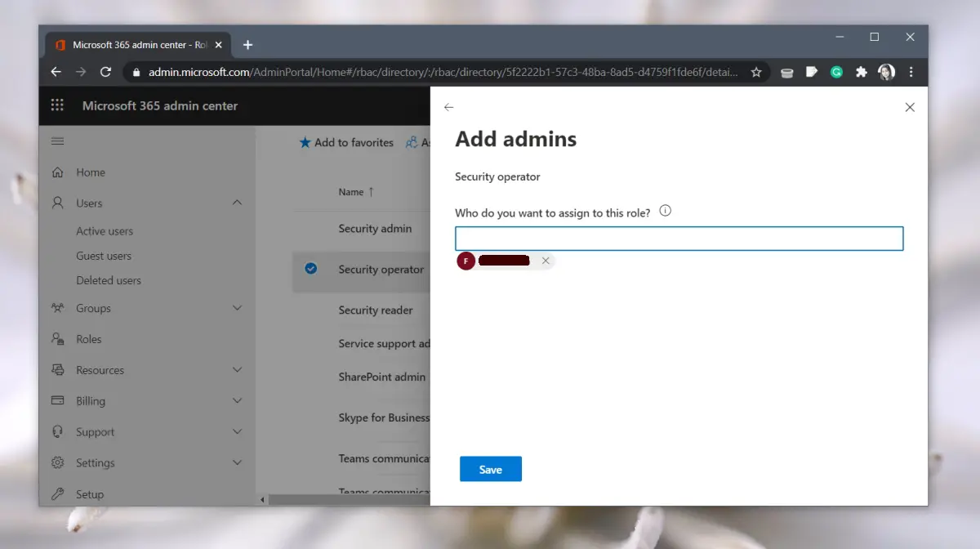Click the browser back arrow
The width and height of the screenshot is (980, 549).
click(56, 72)
